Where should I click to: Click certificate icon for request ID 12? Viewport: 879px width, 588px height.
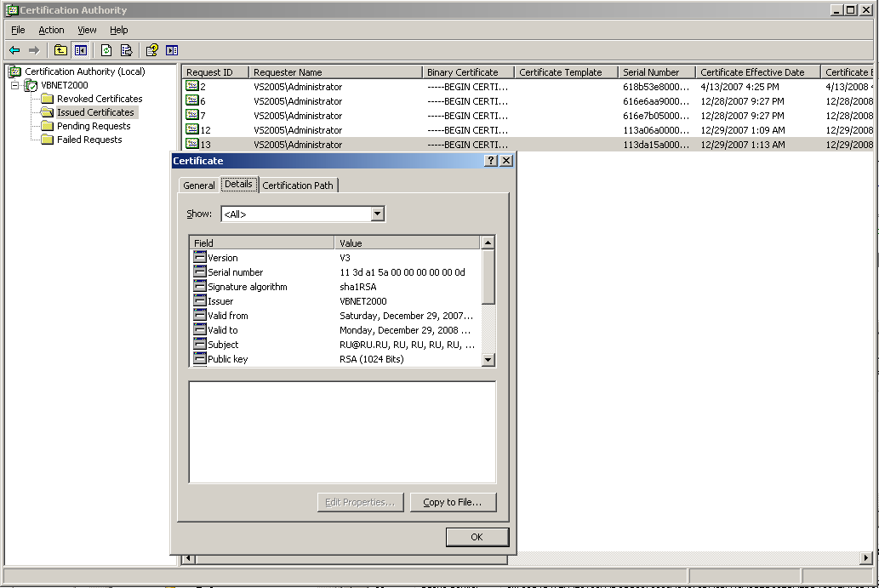click(192, 130)
